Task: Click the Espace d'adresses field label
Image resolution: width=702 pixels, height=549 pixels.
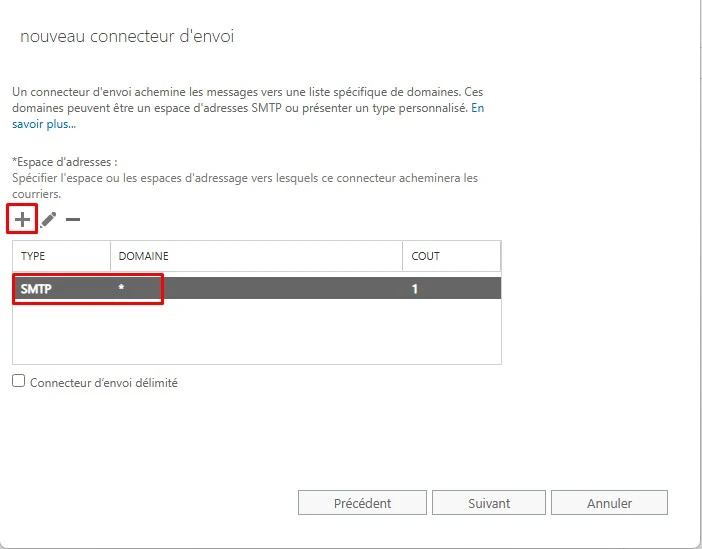Action: tap(65, 162)
